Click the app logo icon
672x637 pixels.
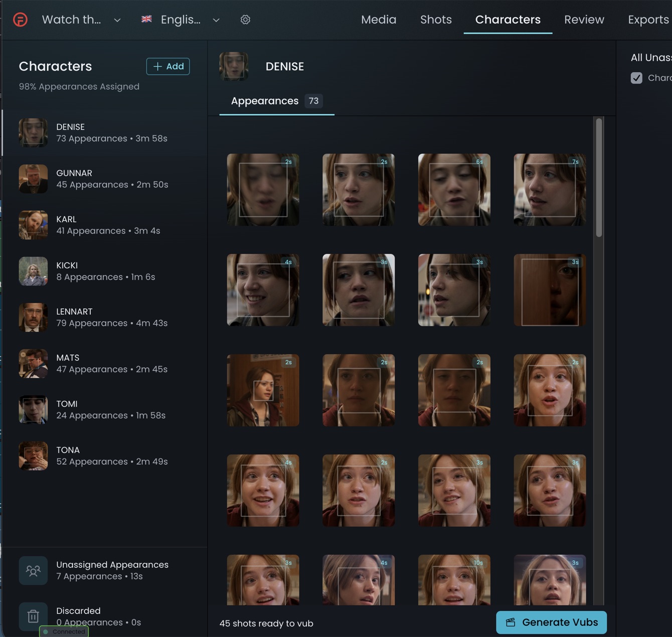(20, 20)
